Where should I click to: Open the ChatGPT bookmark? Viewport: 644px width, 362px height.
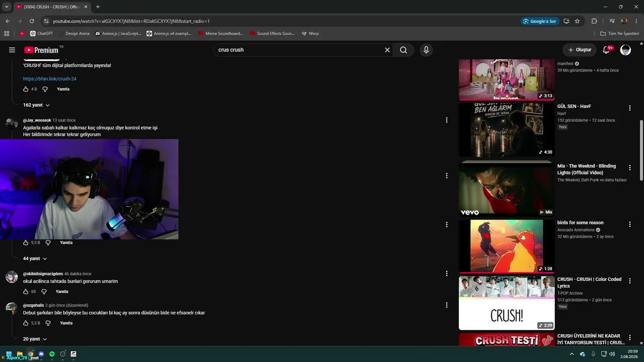(x=41, y=34)
